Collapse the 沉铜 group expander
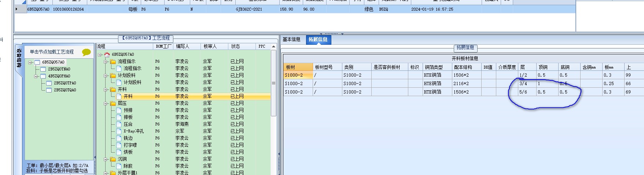Screen dimensions: 644x175 [106, 159]
